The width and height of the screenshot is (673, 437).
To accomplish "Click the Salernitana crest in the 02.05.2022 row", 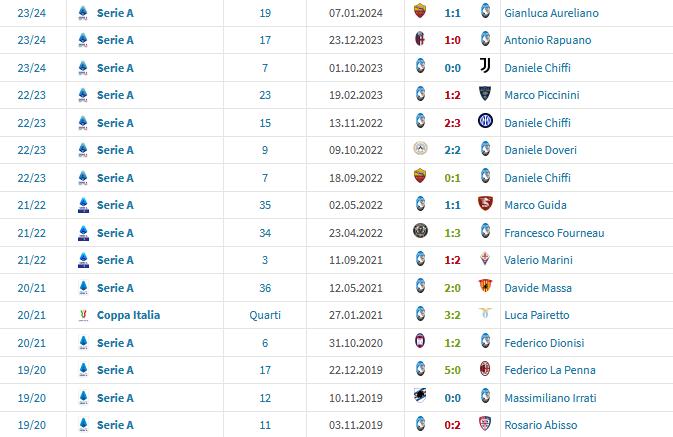I will point(486,205).
